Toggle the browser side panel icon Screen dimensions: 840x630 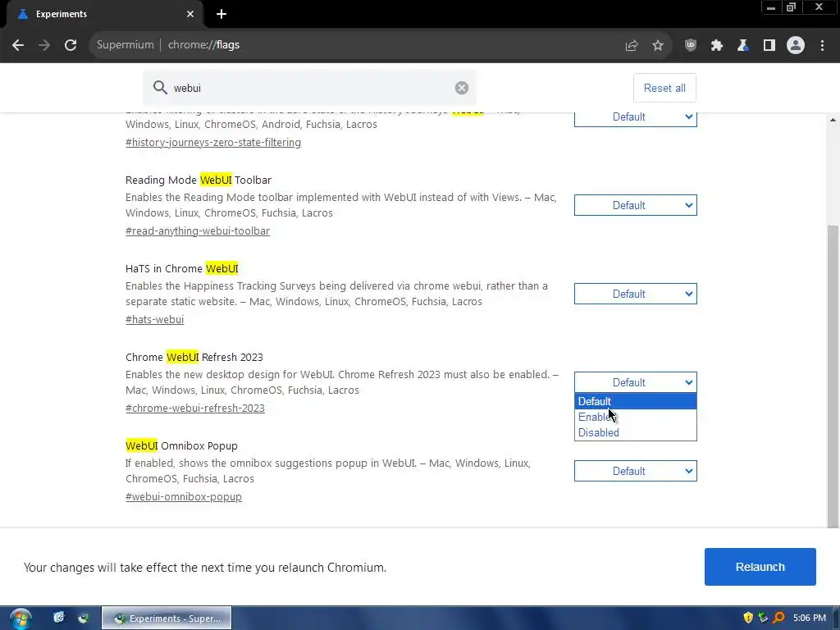[769, 46]
